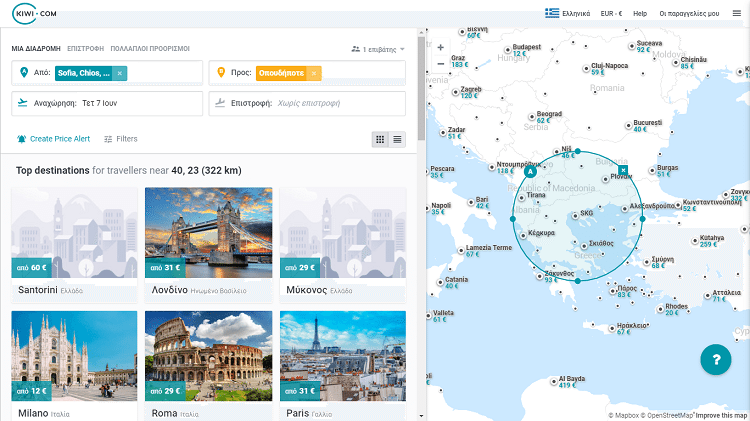Open the Improve this map link

pos(721,415)
